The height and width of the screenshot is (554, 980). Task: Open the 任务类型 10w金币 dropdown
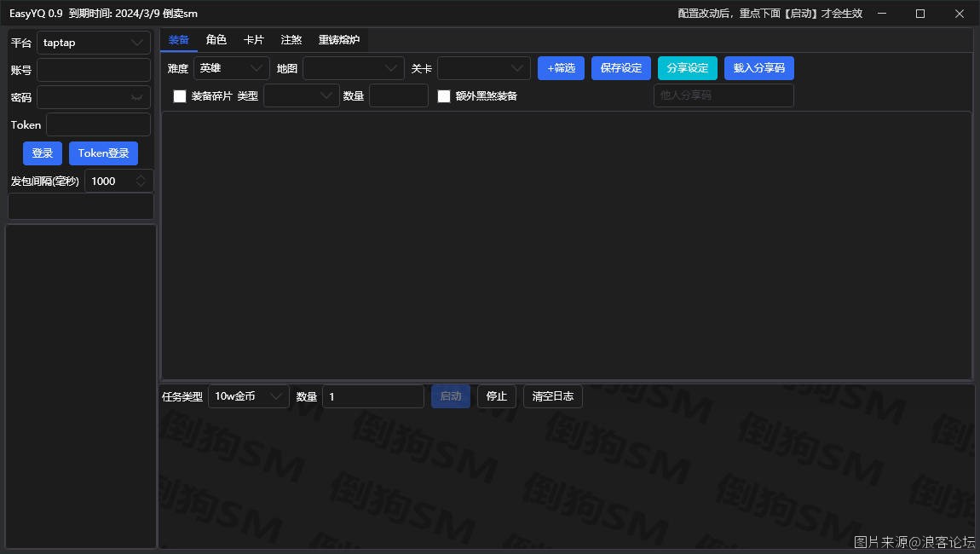[x=248, y=396]
